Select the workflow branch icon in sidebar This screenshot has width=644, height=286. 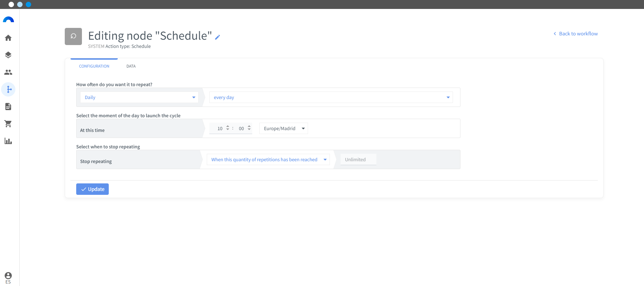pyautogui.click(x=9, y=89)
